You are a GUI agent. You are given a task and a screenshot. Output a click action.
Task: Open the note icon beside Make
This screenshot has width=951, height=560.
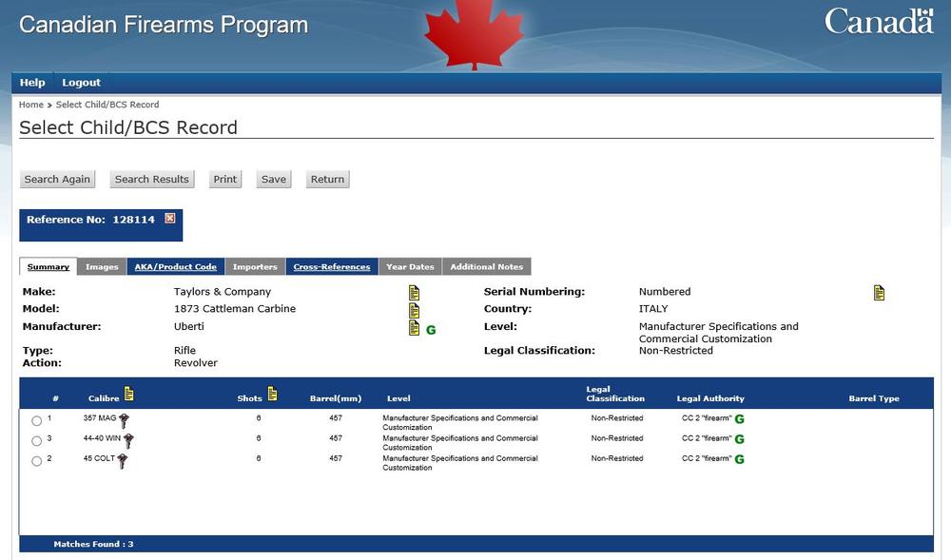415,293
